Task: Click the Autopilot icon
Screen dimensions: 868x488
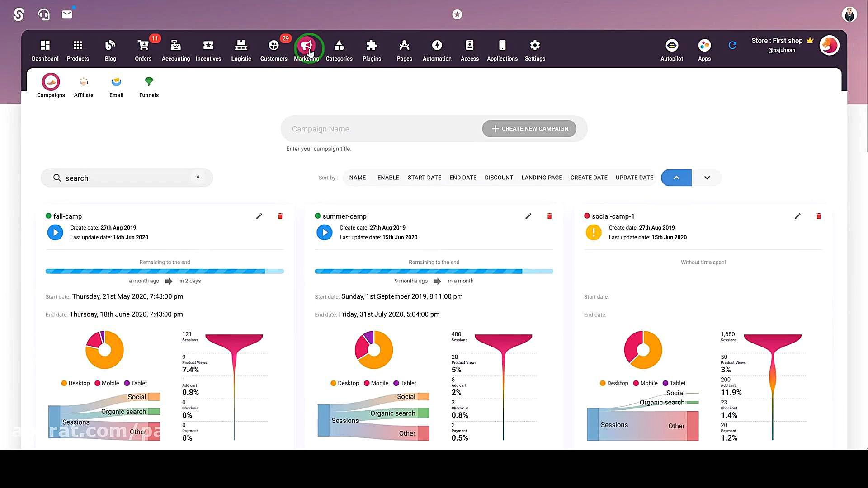Action: coord(671,46)
